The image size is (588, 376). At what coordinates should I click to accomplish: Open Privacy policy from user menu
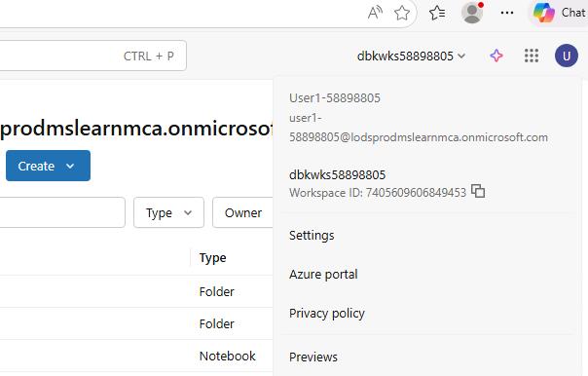pos(327,314)
